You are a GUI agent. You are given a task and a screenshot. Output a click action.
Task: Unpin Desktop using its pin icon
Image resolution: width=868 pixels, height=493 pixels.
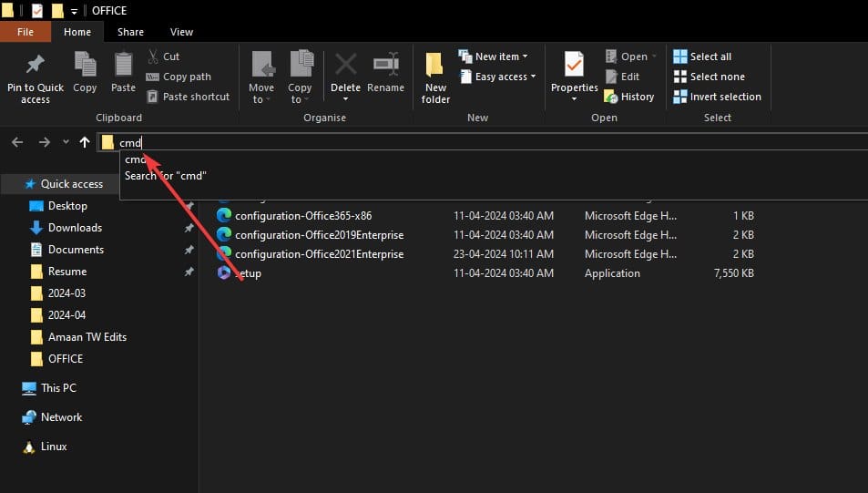pyautogui.click(x=189, y=206)
